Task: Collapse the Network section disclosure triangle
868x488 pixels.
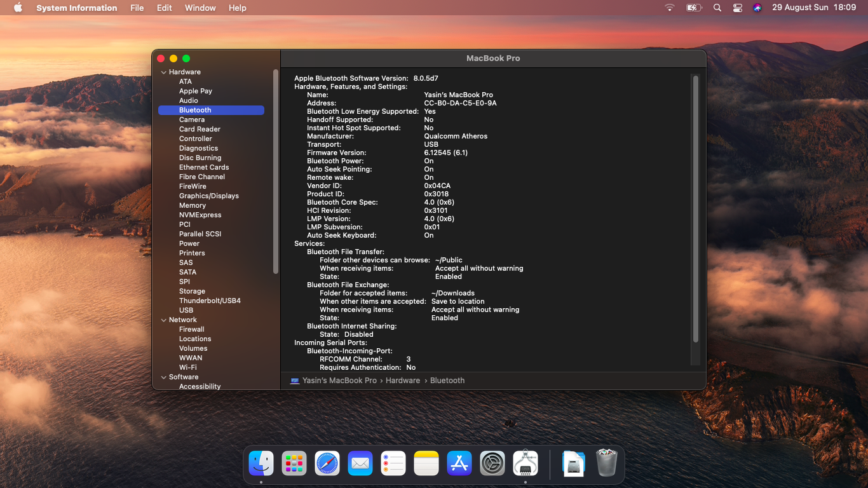Action: [x=163, y=320]
